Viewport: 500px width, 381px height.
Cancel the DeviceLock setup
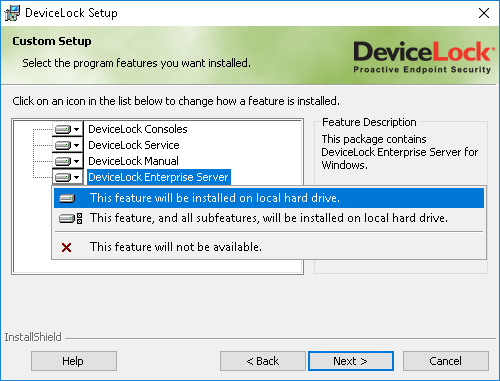(446, 361)
